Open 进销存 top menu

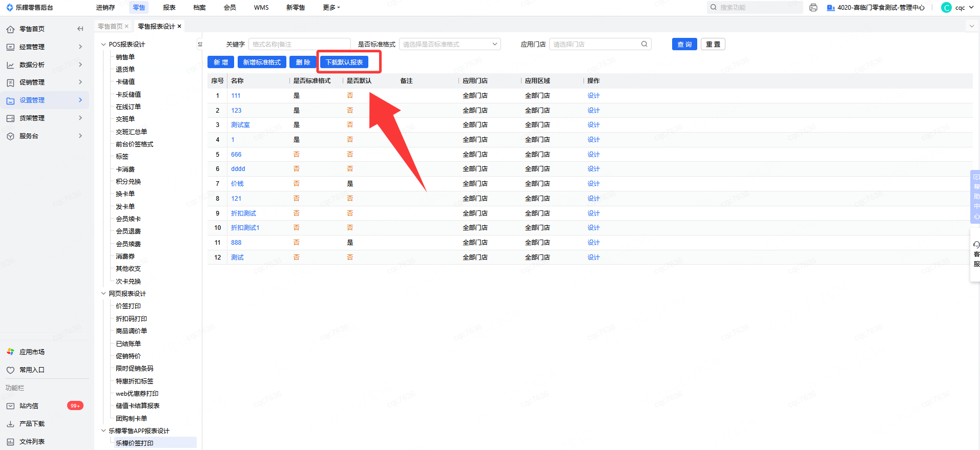click(x=106, y=8)
